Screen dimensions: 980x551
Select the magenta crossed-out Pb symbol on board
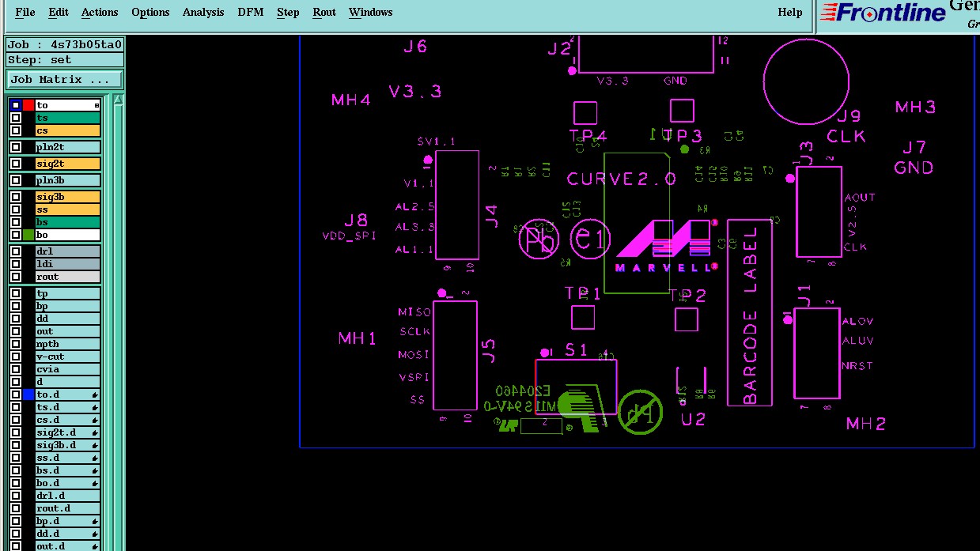(539, 238)
